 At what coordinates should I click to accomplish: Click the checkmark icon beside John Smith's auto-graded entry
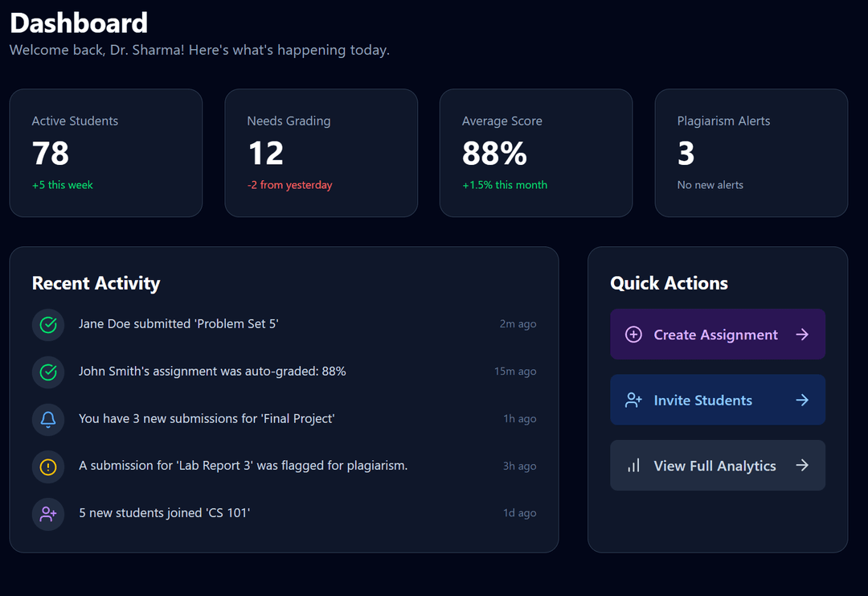[47, 372]
